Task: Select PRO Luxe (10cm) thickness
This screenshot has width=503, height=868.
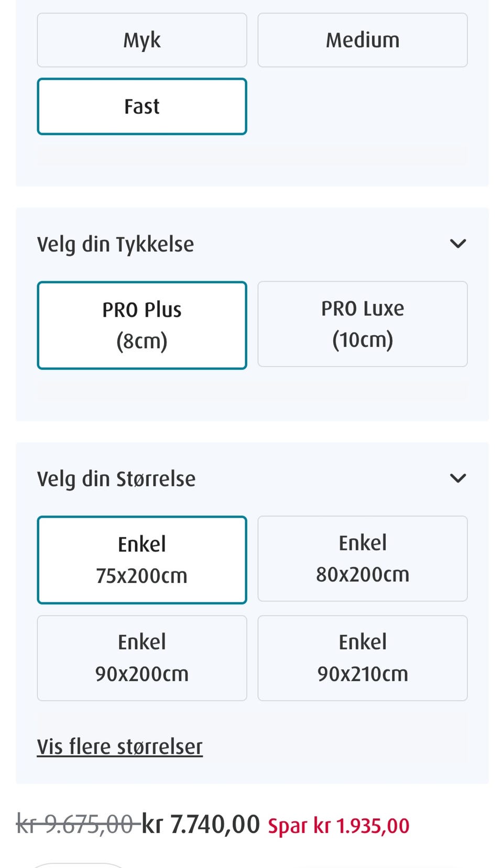Action: tap(363, 324)
